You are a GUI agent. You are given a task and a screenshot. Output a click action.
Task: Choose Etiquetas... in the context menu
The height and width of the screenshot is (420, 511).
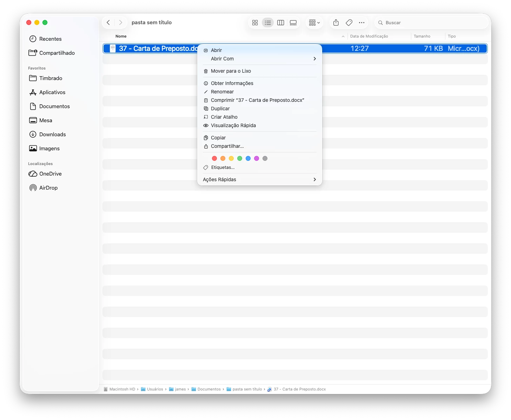coord(260,168)
